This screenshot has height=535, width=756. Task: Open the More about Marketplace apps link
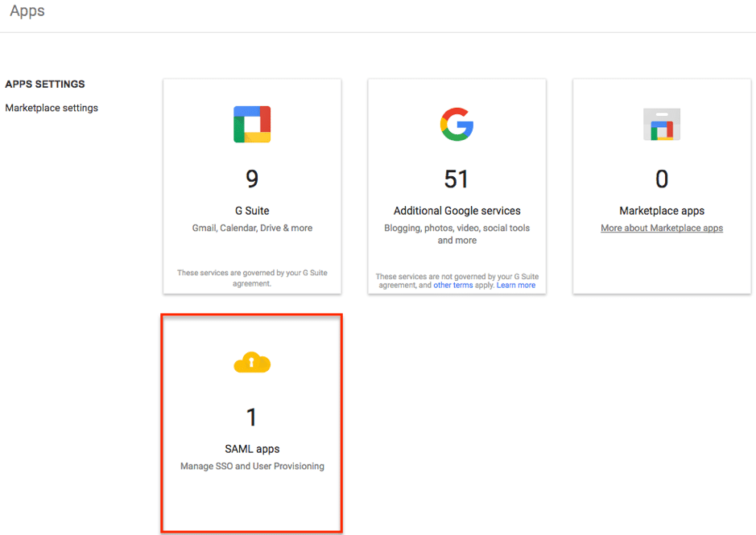click(662, 228)
